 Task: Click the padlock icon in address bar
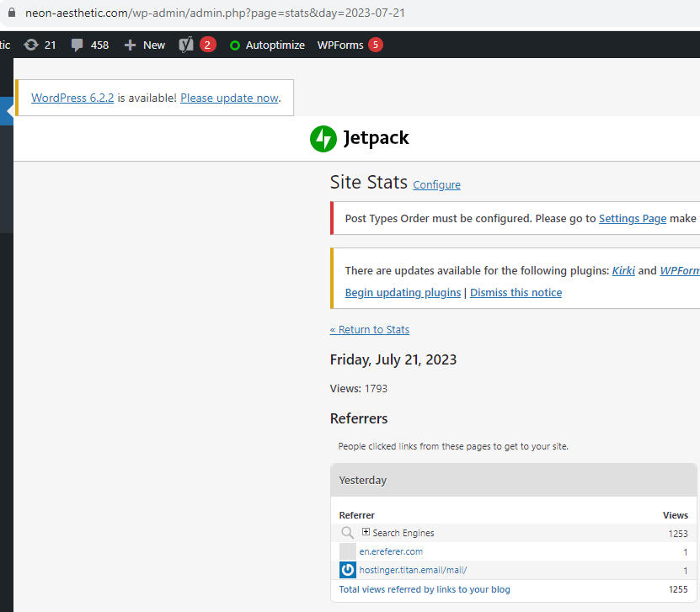click(x=12, y=13)
